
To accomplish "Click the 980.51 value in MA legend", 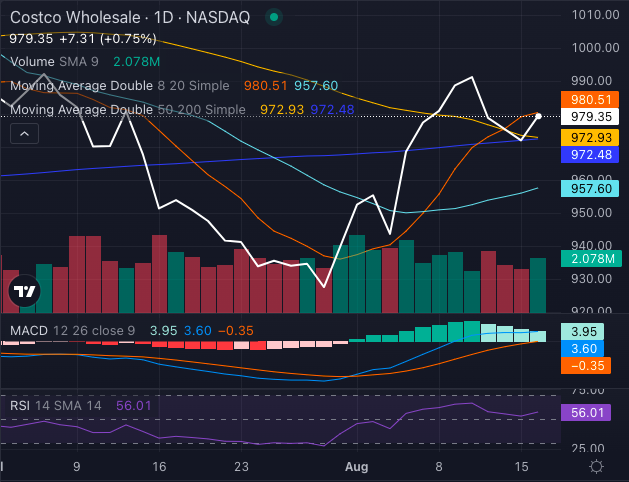I will tap(266, 86).
